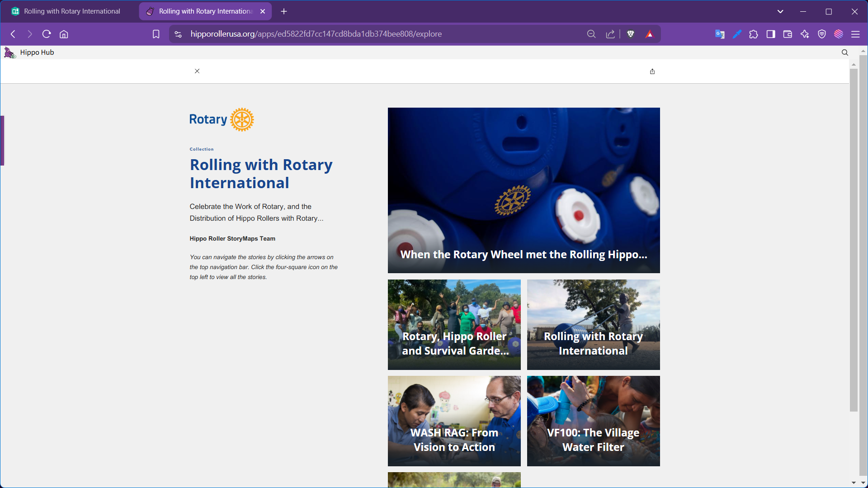Image resolution: width=868 pixels, height=488 pixels.
Task: Click the Hippo Hub logo icon
Action: coord(9,52)
